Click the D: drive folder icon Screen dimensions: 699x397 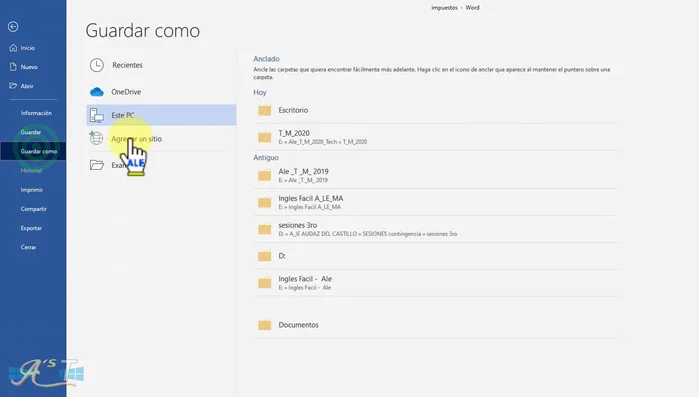point(264,256)
